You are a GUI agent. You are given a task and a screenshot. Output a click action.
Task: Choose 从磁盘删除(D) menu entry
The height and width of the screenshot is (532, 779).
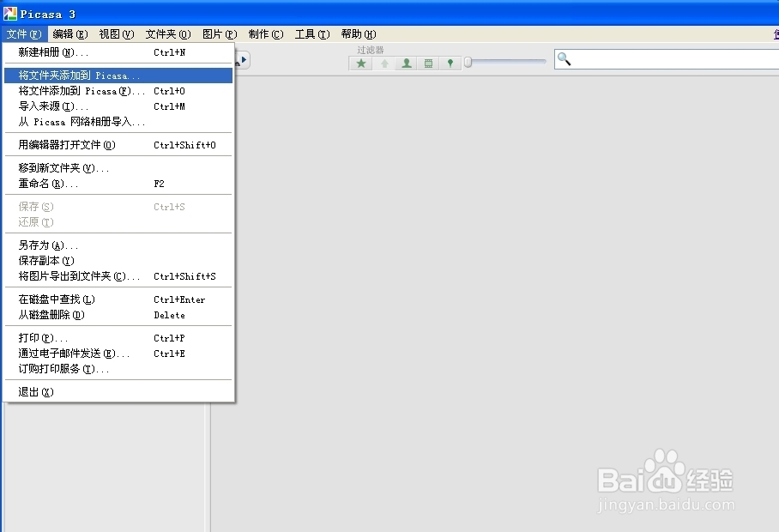(x=118, y=315)
